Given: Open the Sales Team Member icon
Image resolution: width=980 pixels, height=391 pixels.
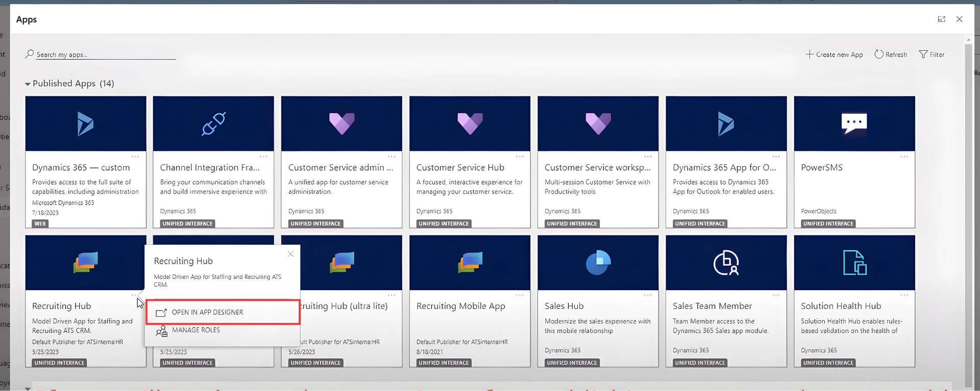Looking at the screenshot, I should pyautogui.click(x=726, y=263).
